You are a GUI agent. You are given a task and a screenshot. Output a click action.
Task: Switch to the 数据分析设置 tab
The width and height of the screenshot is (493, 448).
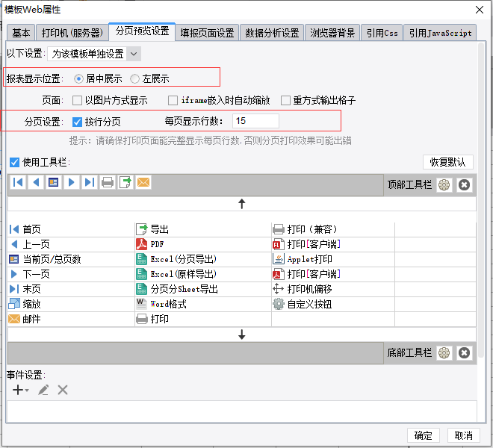272,33
